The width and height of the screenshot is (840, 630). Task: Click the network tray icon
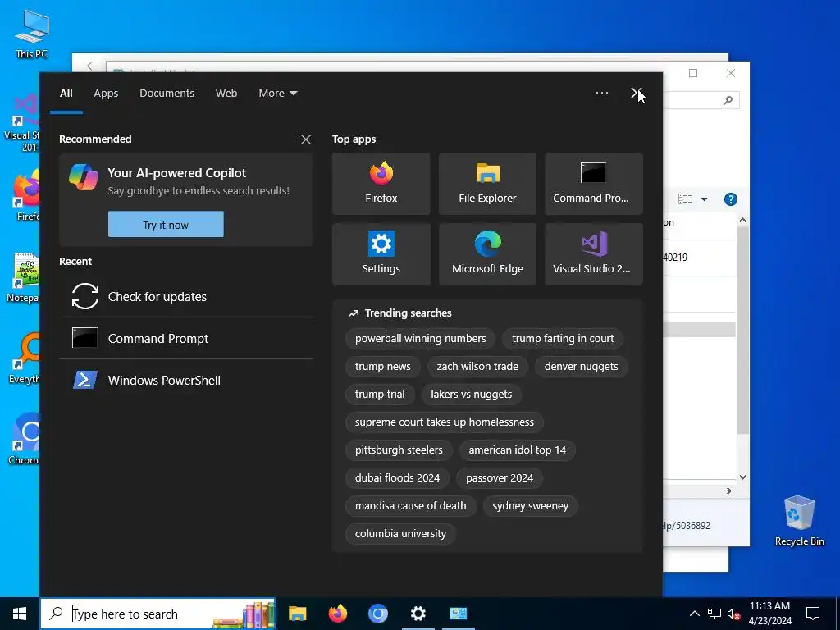click(x=714, y=614)
